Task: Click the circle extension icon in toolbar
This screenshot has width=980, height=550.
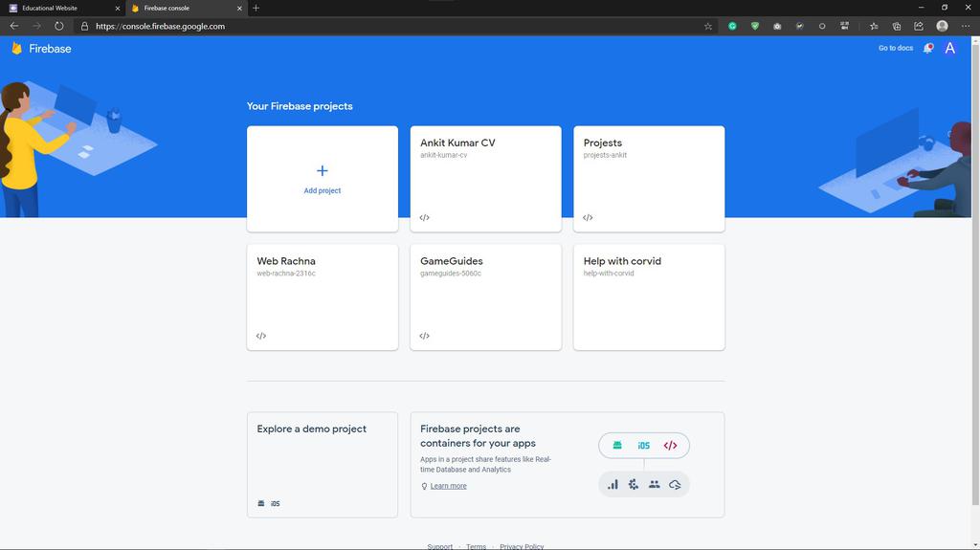Action: (822, 26)
